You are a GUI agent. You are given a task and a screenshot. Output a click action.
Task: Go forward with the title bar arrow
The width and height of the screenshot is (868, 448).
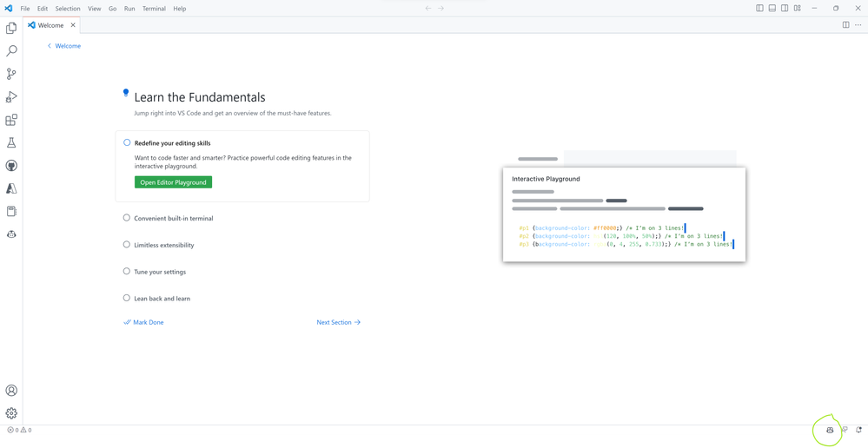click(441, 9)
